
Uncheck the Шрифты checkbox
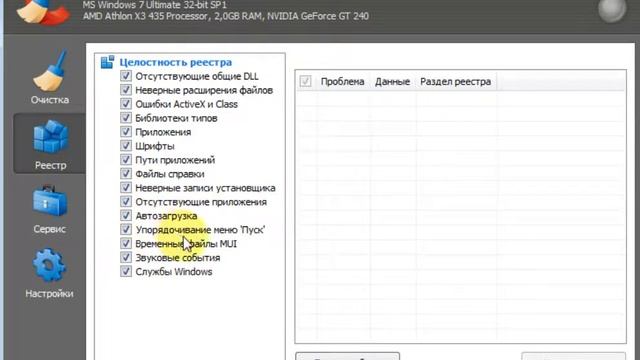(x=126, y=146)
